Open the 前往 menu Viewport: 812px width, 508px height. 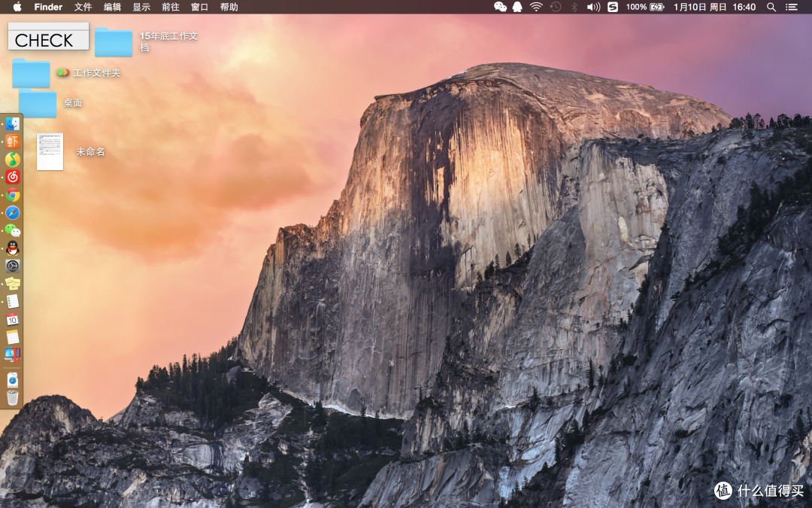tap(171, 7)
